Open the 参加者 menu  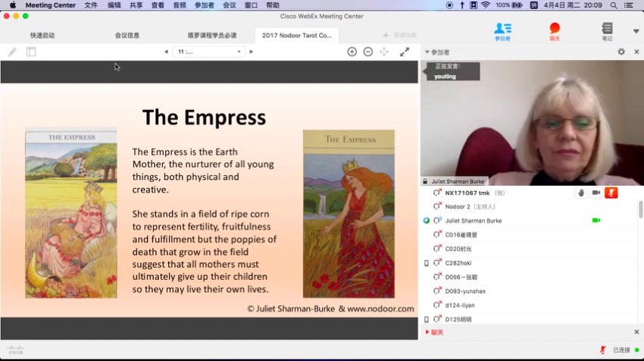(205, 5)
